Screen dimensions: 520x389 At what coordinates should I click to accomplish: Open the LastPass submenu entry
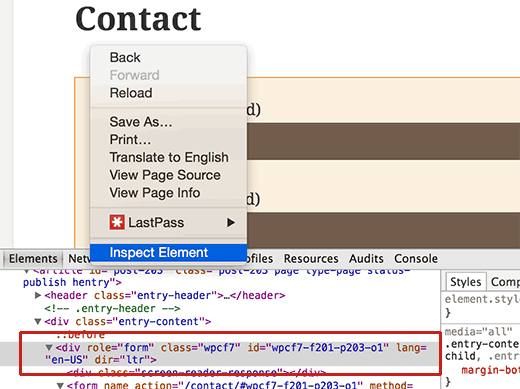[x=168, y=222]
